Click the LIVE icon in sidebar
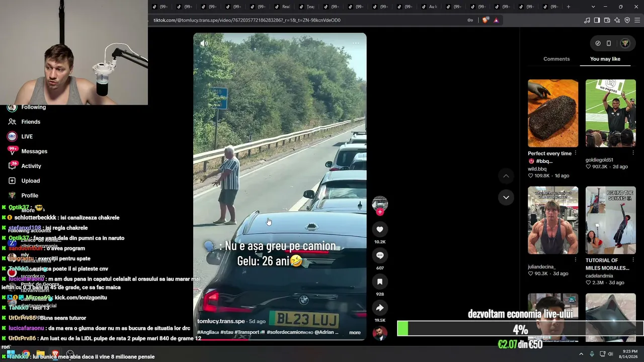The height and width of the screenshot is (362, 644). (12, 136)
